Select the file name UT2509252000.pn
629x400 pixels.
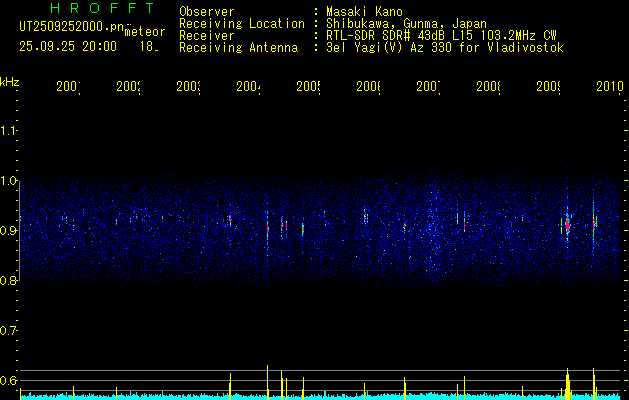(72, 27)
